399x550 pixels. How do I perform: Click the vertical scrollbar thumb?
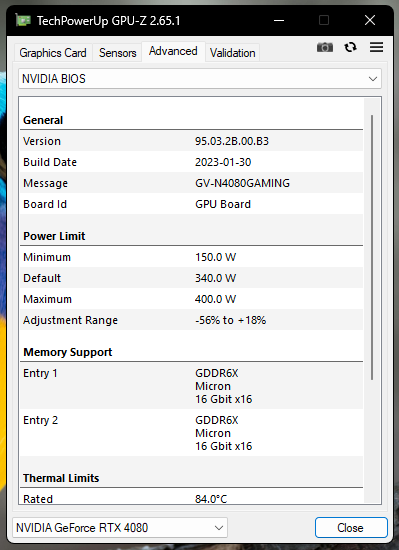point(372,247)
